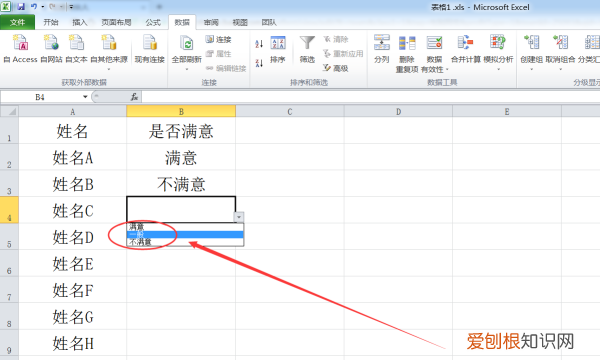Switch to the Team (团队) tab

coord(269,23)
